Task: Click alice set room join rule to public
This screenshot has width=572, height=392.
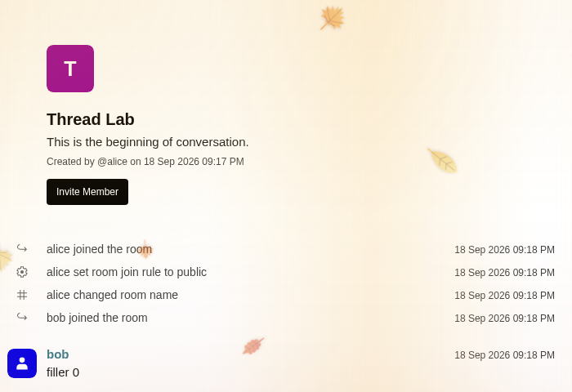Action: tap(127, 272)
